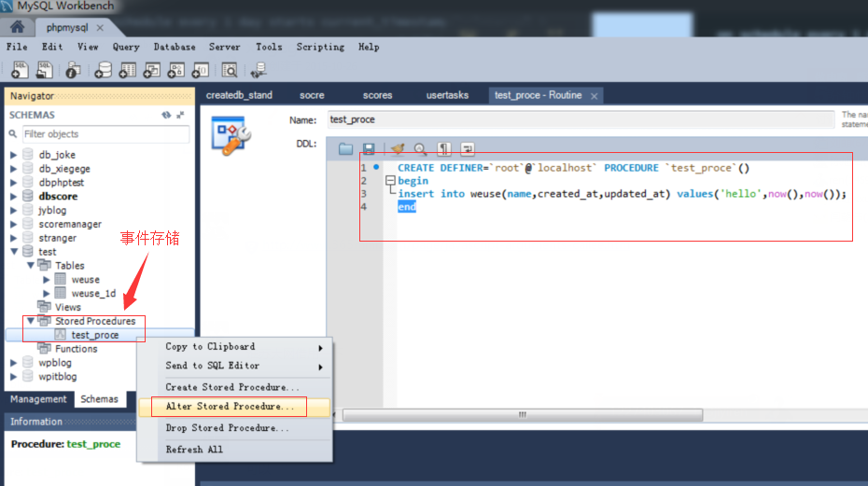Switch to the Schemas tab
The height and width of the screenshot is (486, 868).
pyautogui.click(x=99, y=399)
